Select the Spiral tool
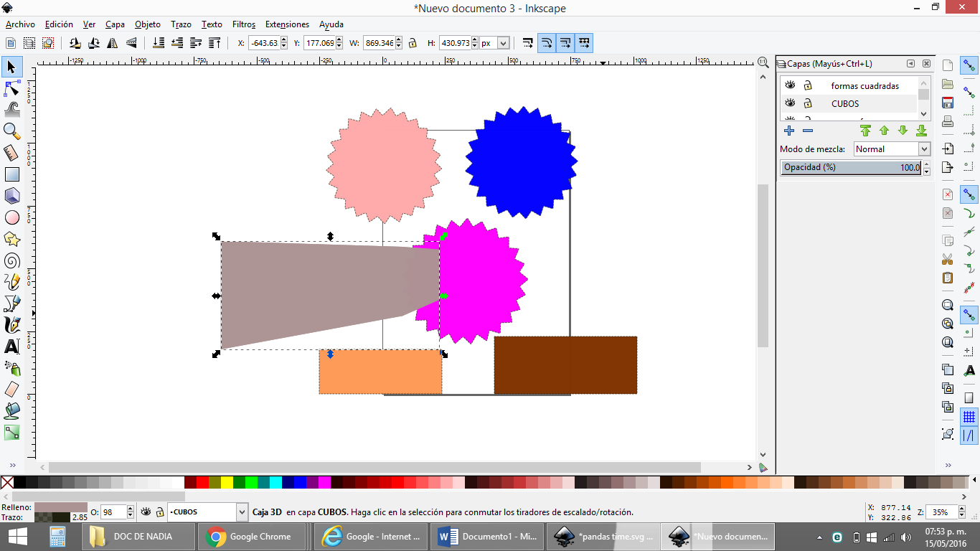The image size is (980, 551). coord(11,260)
